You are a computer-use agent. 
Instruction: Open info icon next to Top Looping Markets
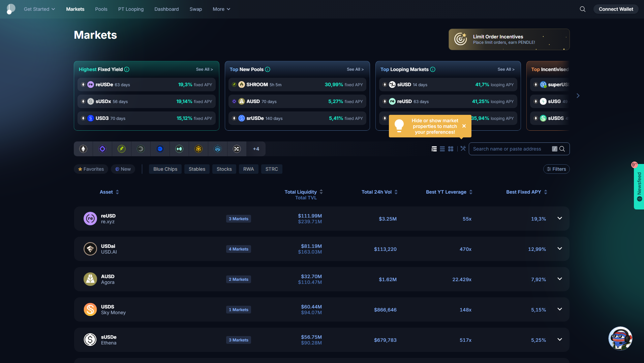(x=433, y=69)
